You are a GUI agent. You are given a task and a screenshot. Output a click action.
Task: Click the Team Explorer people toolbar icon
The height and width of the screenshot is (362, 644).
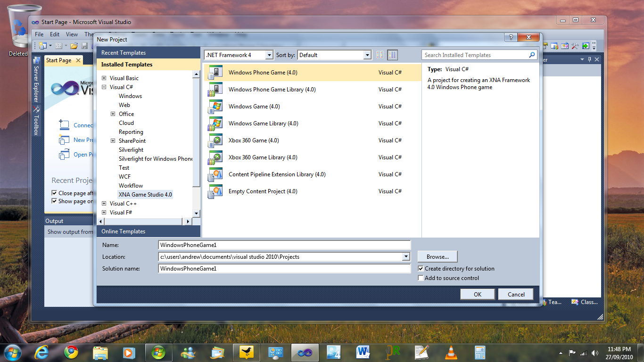[x=554, y=46]
